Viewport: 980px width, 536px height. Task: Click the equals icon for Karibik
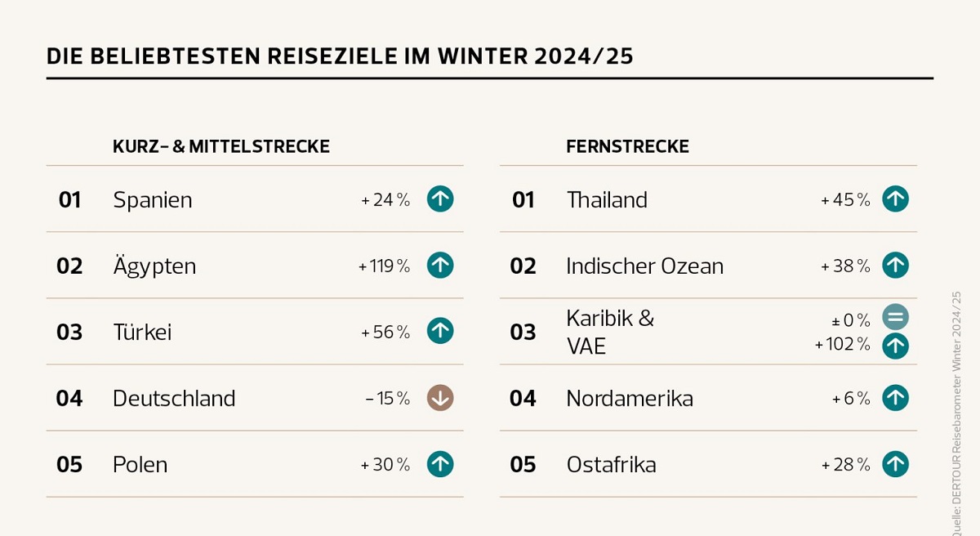pos(895,317)
